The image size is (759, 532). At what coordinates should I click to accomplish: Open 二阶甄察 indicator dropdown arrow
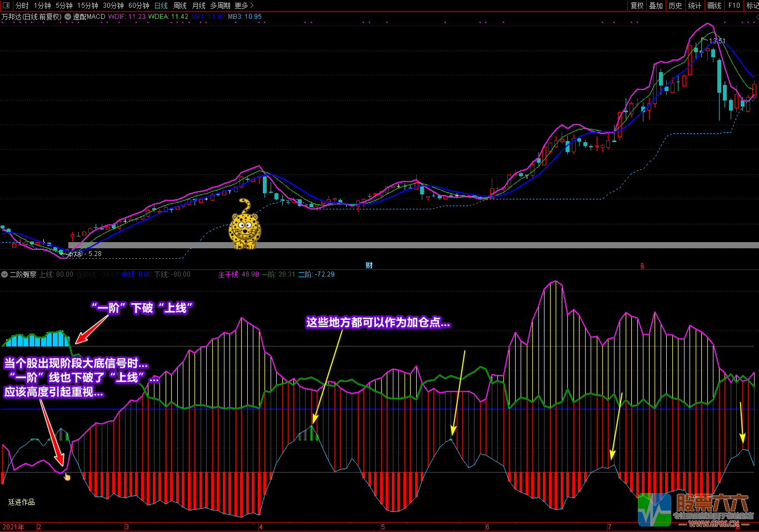pos(4,274)
